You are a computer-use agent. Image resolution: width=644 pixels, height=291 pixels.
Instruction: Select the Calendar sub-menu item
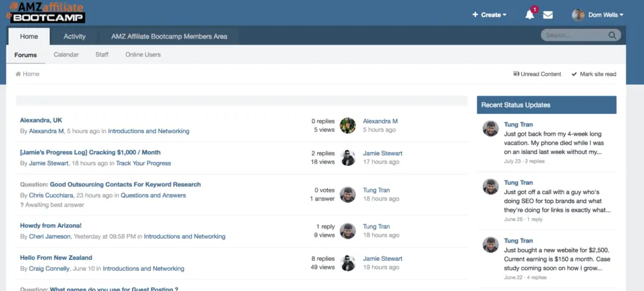tap(66, 55)
